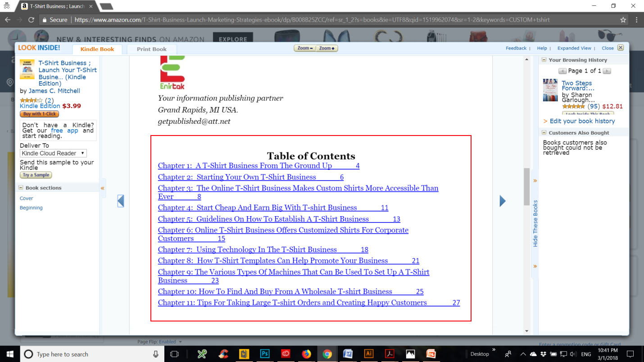
Task: Click the Cortana microphone icon
Action: pyautogui.click(x=156, y=354)
